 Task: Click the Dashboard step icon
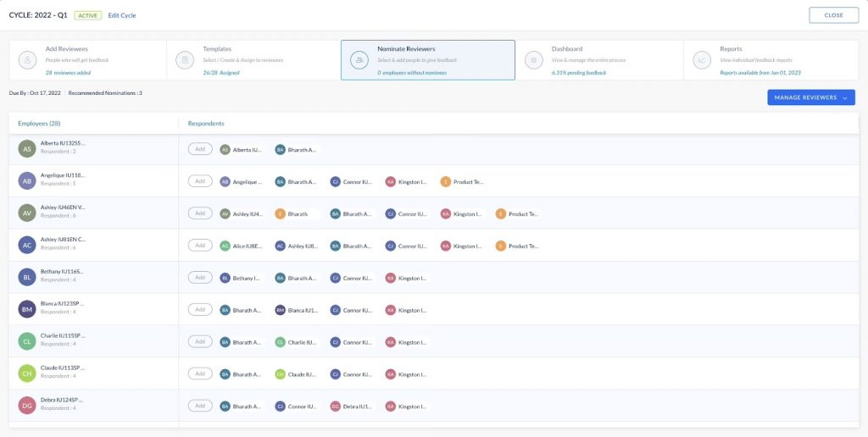coord(534,60)
